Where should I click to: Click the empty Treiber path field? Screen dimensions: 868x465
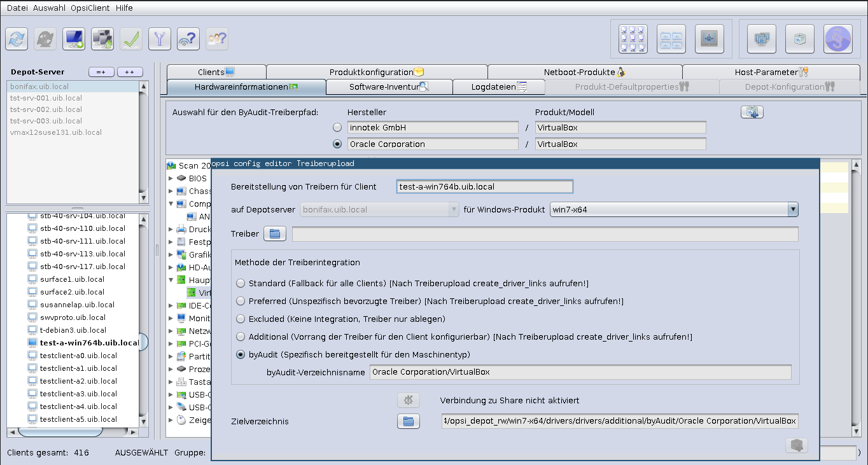click(545, 234)
